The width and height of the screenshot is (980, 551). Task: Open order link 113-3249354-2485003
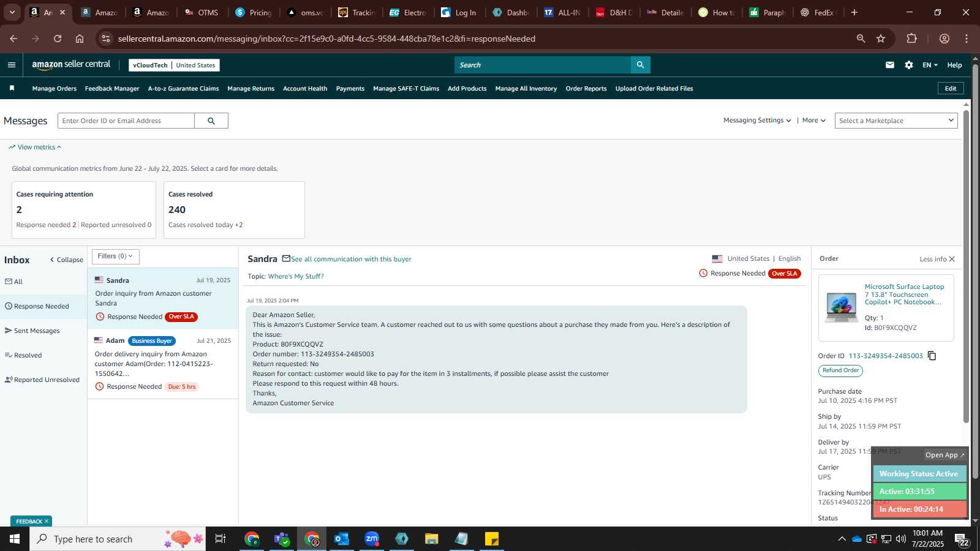coord(886,356)
